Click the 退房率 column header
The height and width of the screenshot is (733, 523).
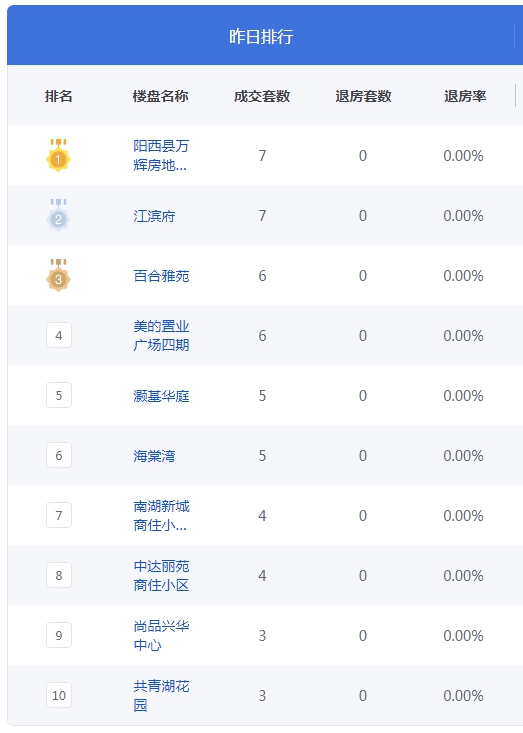[465, 96]
